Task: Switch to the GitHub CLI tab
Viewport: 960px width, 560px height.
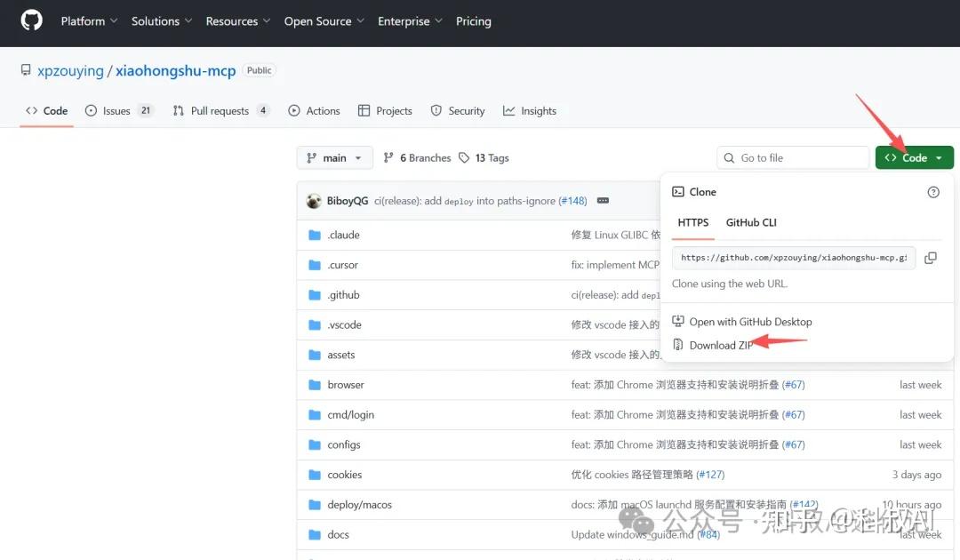Action: pos(751,222)
